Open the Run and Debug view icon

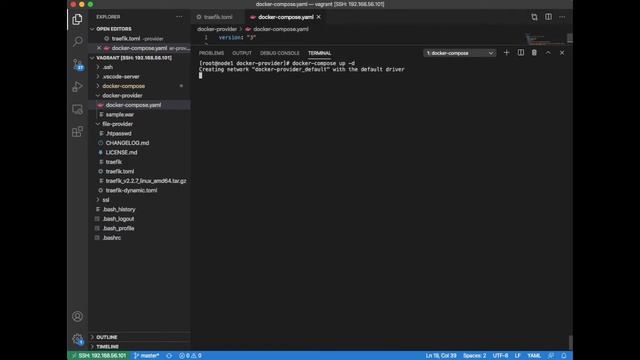pos(77,87)
